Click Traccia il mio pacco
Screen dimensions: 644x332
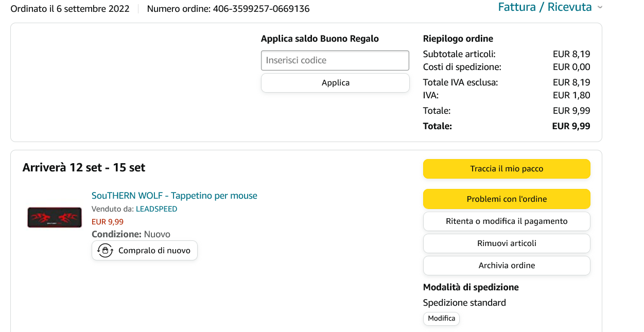click(507, 169)
